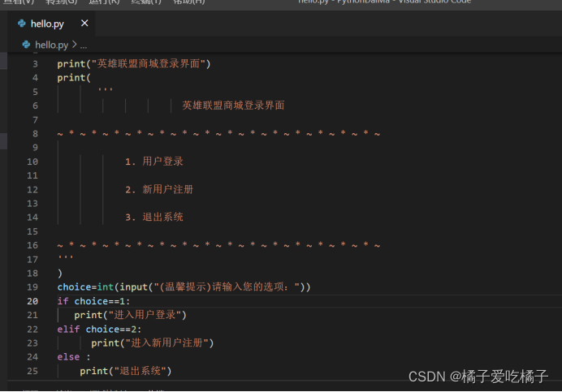Click the print("退出系统") statement on line 25
The image size is (562, 392).
point(126,371)
